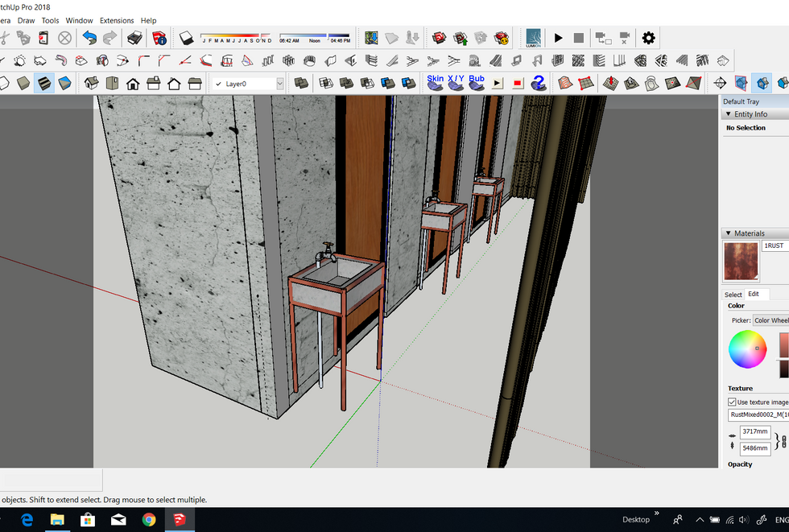
Task: Click the blue question mark help icon
Action: tap(539, 83)
